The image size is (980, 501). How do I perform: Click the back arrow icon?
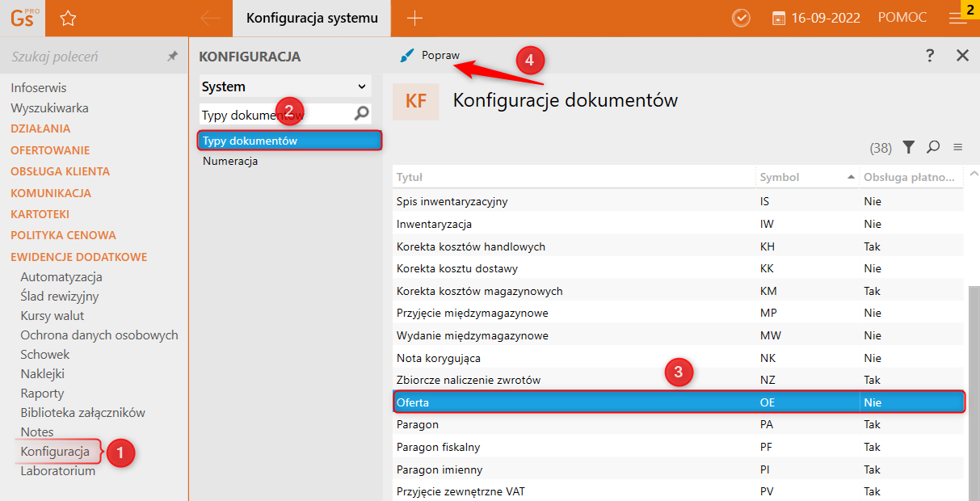pos(210,18)
